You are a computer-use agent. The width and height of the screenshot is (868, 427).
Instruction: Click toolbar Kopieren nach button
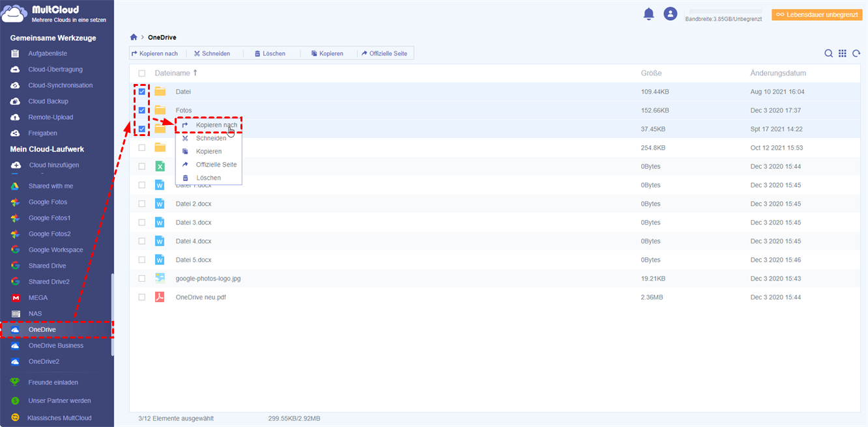154,53
